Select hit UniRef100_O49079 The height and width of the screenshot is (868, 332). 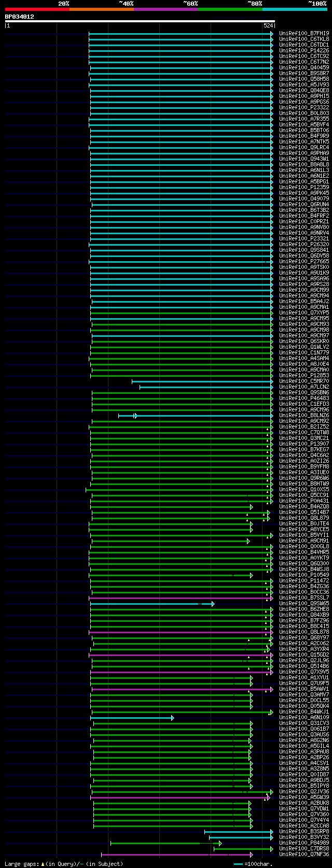pyautogui.click(x=304, y=198)
